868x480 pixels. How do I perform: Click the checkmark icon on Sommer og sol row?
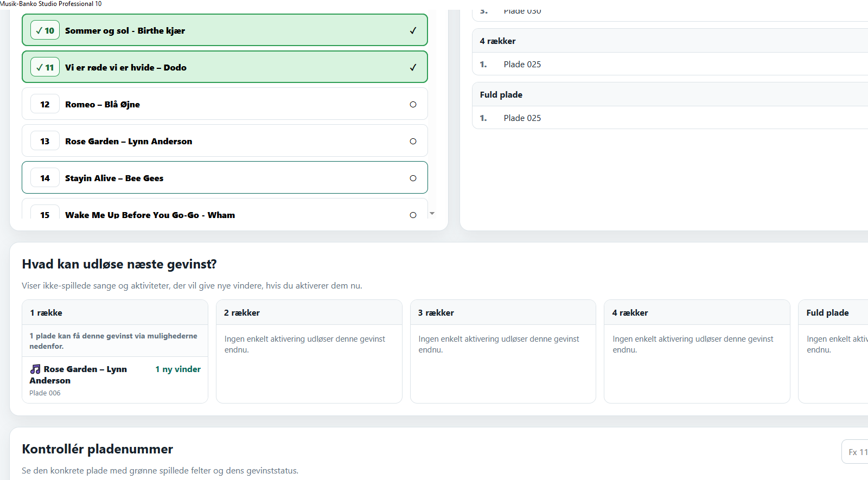pyautogui.click(x=413, y=30)
